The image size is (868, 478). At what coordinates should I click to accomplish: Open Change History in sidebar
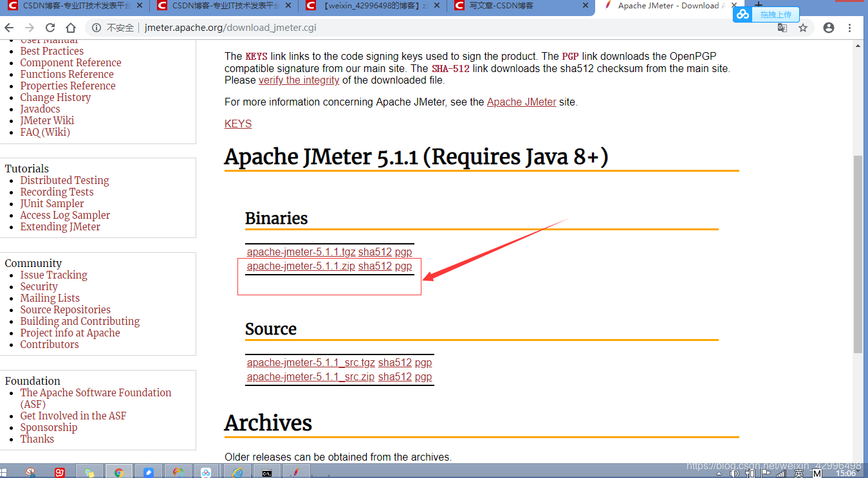coord(55,98)
